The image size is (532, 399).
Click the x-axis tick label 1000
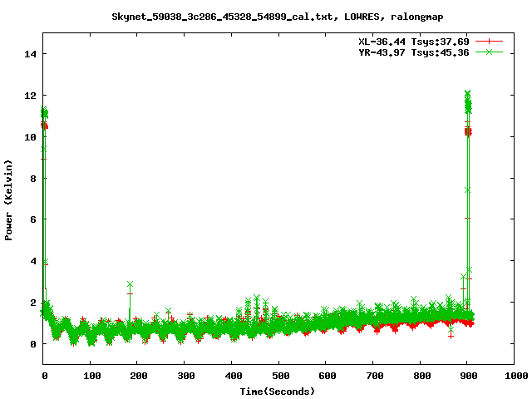pos(516,376)
